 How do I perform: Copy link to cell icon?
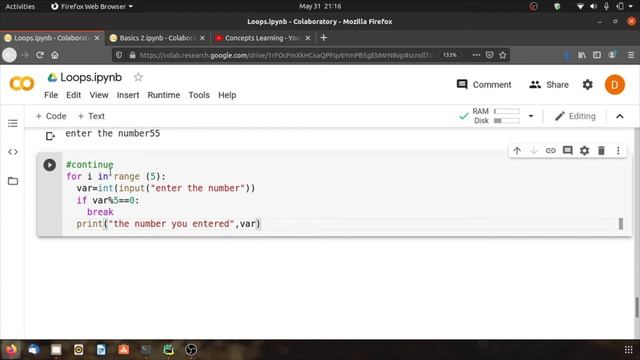(551, 151)
